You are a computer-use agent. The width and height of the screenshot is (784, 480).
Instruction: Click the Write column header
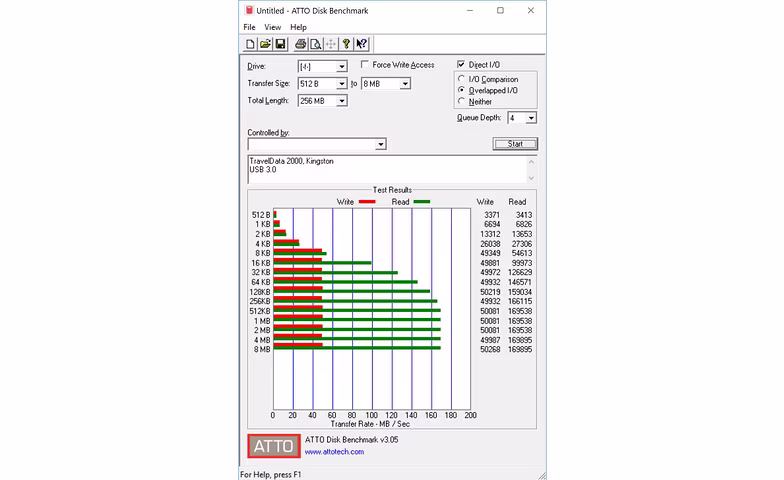coord(485,202)
